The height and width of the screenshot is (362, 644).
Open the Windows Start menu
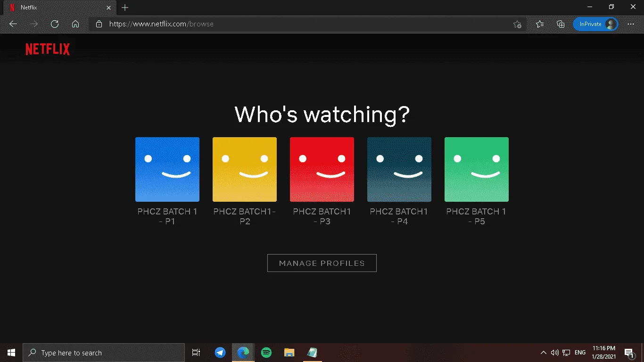pos(11,353)
